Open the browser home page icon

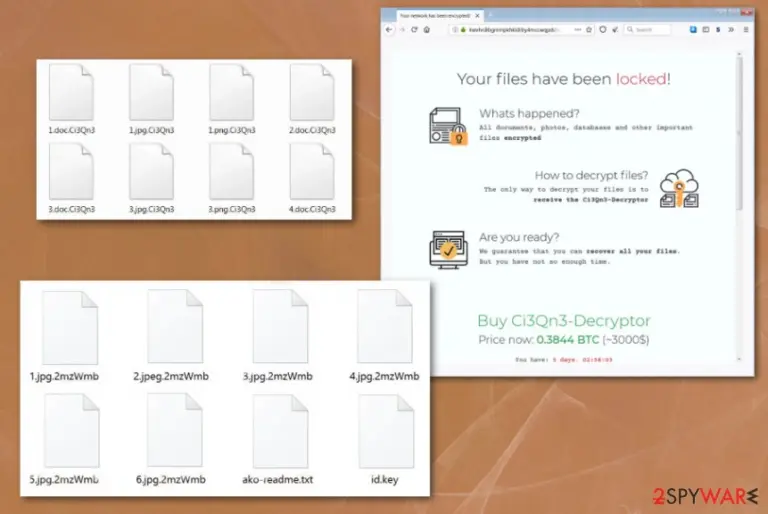tap(427, 30)
